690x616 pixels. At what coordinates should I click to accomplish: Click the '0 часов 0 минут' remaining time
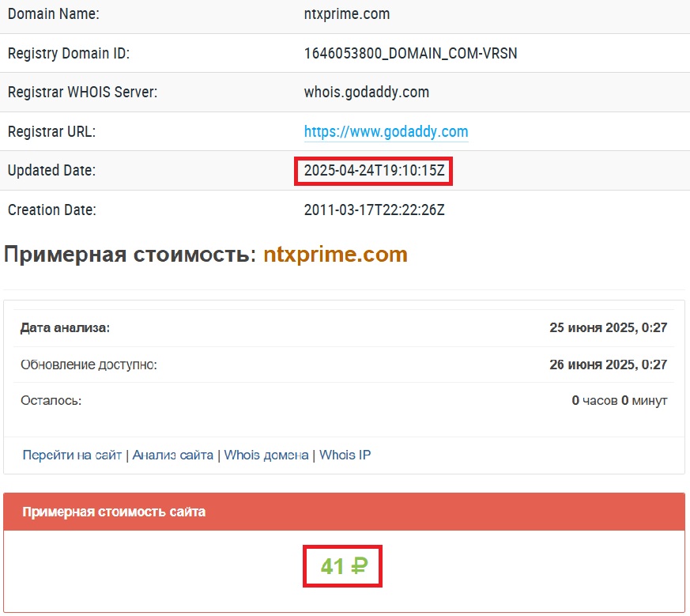coord(619,400)
